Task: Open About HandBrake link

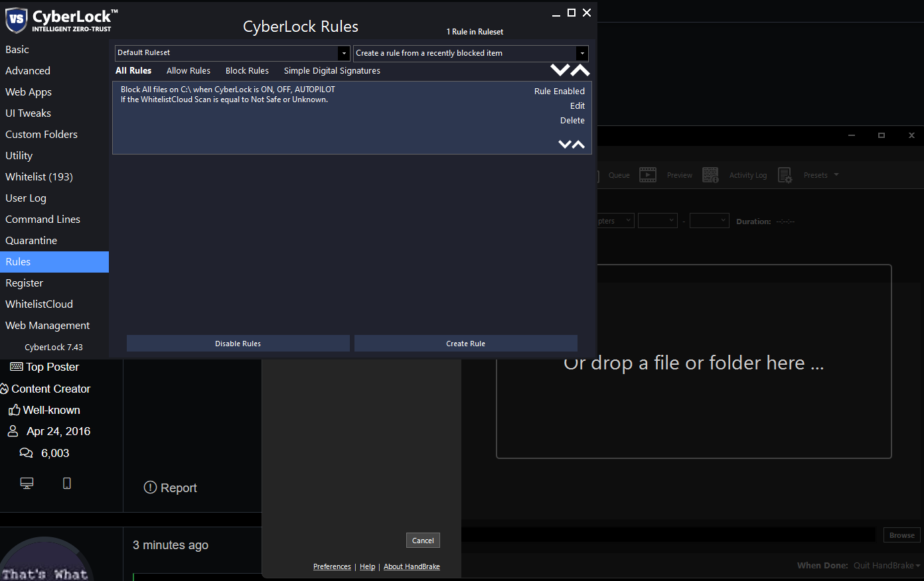Action: point(412,566)
